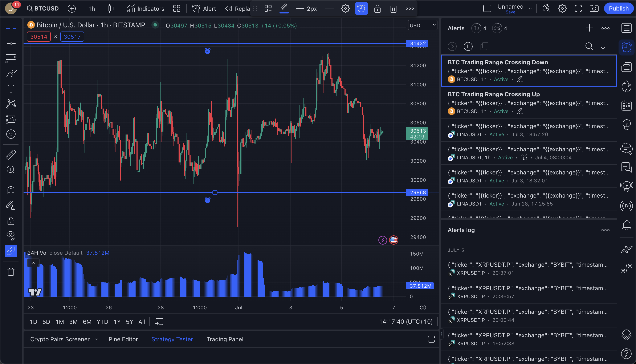Image resolution: width=636 pixels, height=364 pixels.
Task: Open line color pencil swatch
Action: pyautogui.click(x=284, y=8)
